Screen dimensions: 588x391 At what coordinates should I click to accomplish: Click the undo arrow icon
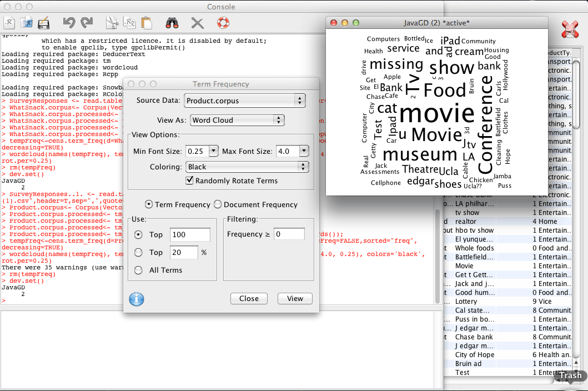point(69,23)
